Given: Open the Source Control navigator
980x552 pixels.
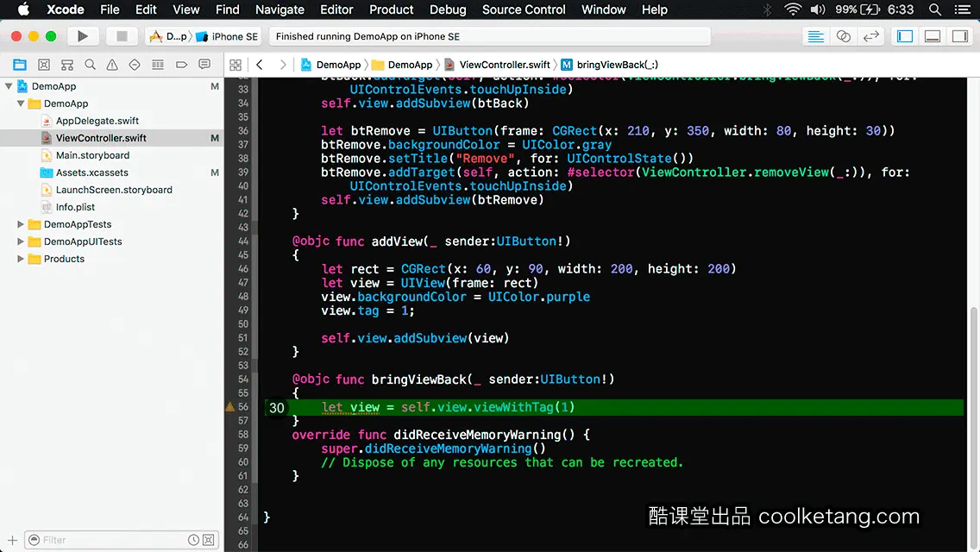Looking at the screenshot, I should [x=44, y=65].
